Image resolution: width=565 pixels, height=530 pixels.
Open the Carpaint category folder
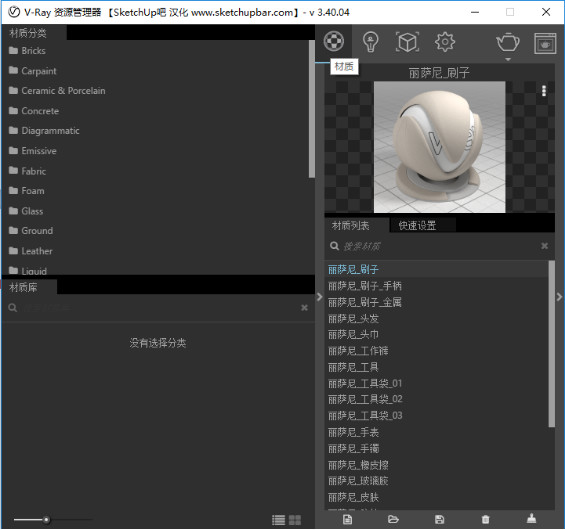pos(33,71)
